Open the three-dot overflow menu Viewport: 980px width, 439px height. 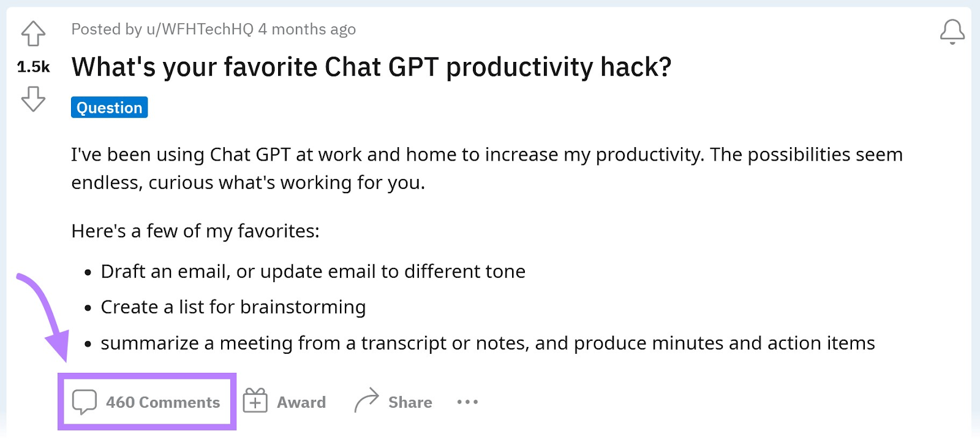(x=467, y=402)
